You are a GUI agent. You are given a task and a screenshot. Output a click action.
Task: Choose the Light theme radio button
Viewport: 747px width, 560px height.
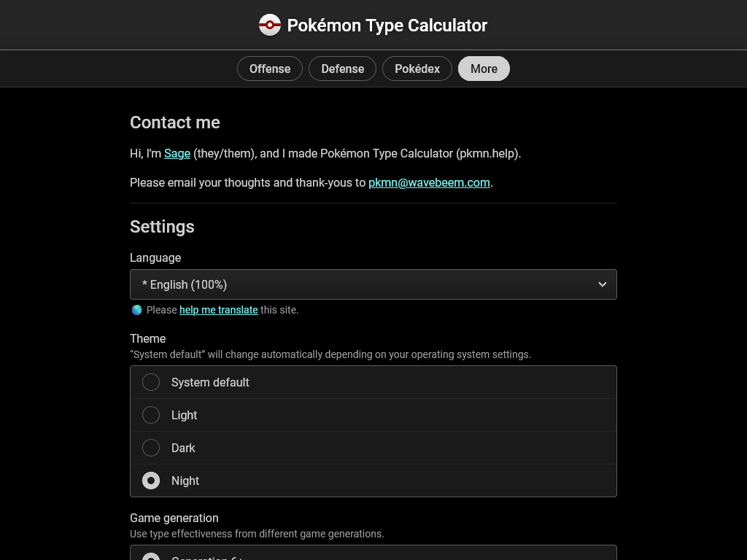(151, 415)
